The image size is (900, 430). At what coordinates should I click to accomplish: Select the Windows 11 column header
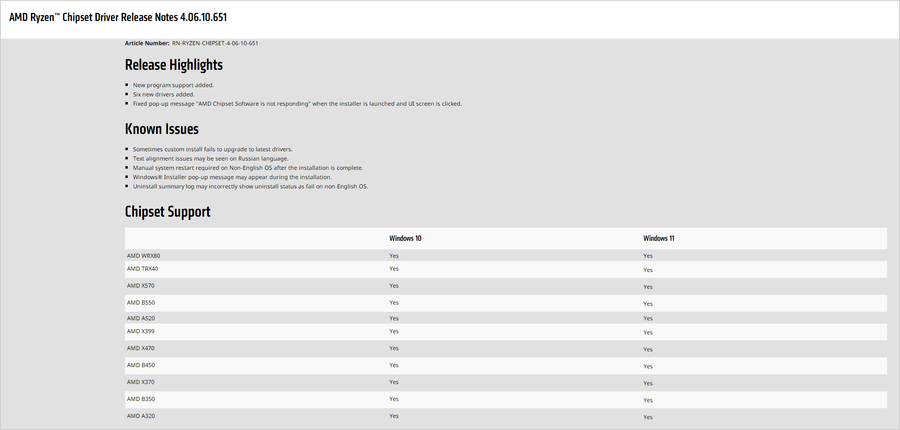(x=659, y=239)
